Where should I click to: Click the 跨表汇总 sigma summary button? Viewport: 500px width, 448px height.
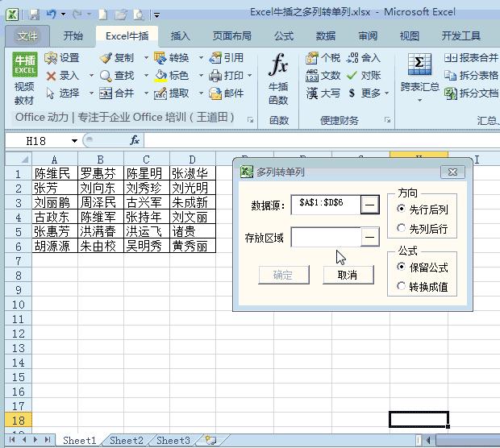tap(419, 77)
